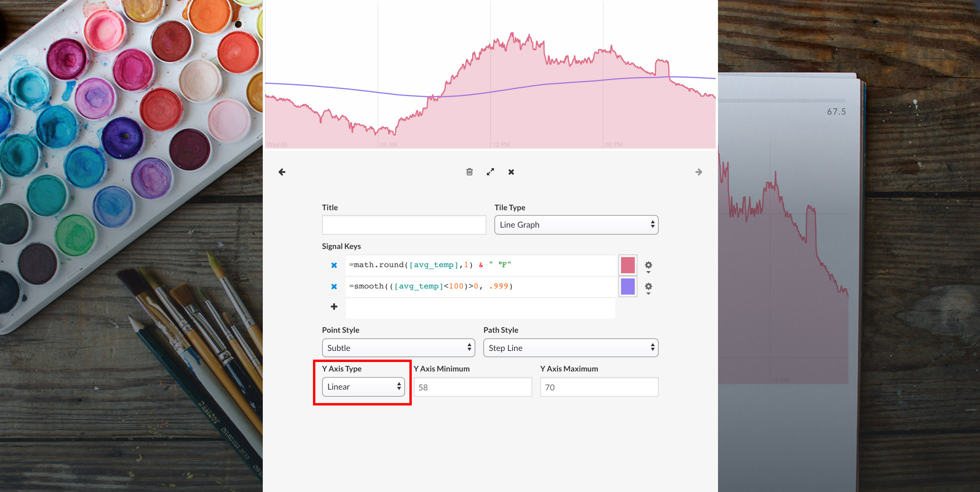Open the Point Style dropdown set to Subtle

[398, 348]
